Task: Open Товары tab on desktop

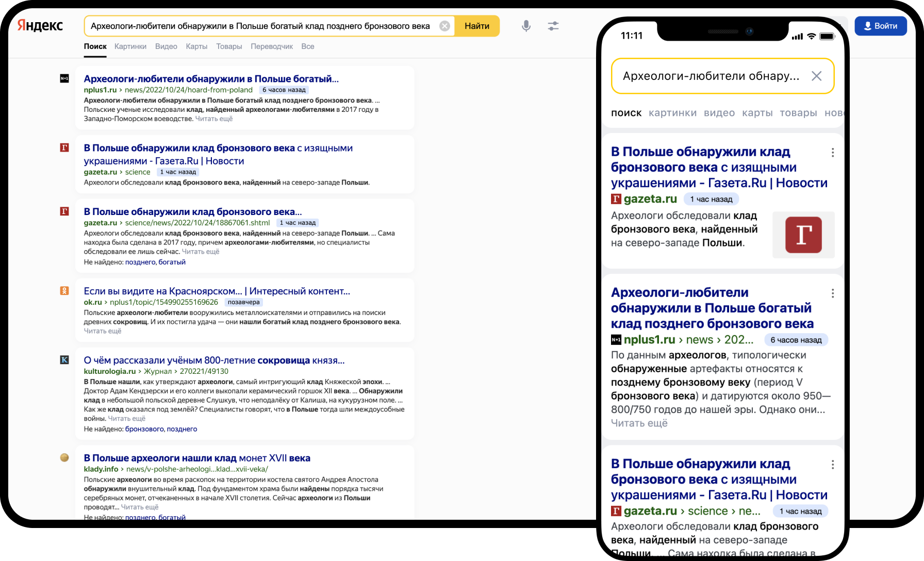Action: 229,46
